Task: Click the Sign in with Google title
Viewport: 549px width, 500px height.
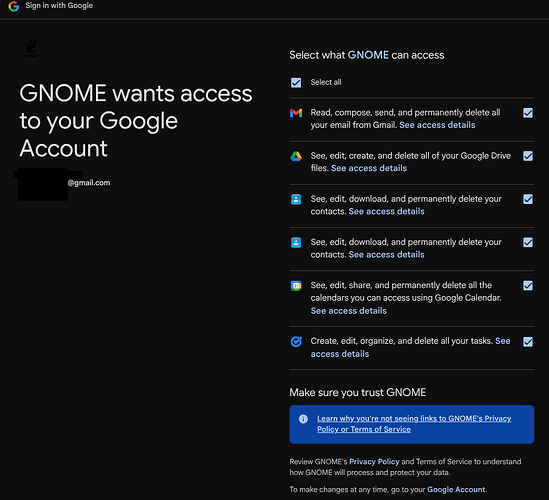Action: point(59,6)
